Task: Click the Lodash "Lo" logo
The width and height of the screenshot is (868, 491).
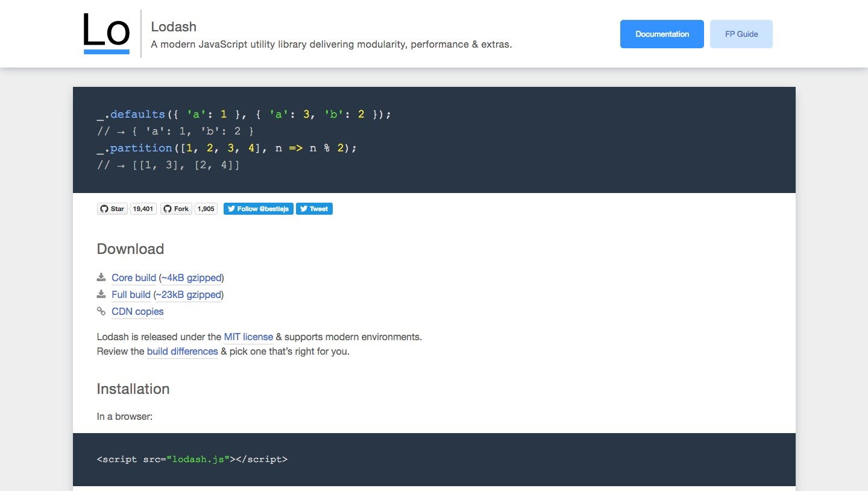Action: (107, 34)
